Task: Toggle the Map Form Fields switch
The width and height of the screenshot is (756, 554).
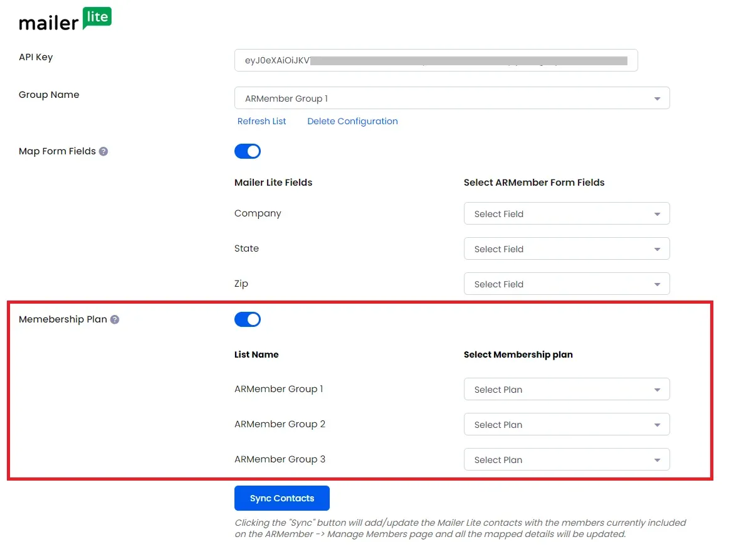Action: coord(248,151)
